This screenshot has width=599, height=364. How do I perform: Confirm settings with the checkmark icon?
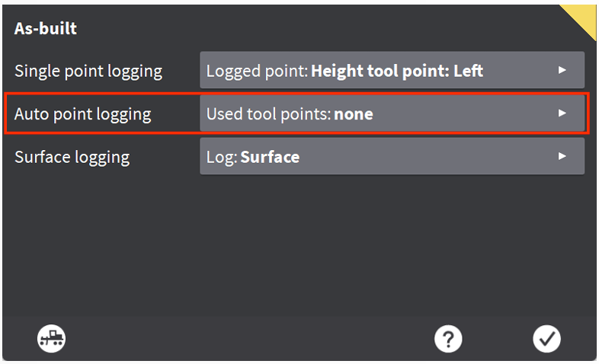point(546,338)
